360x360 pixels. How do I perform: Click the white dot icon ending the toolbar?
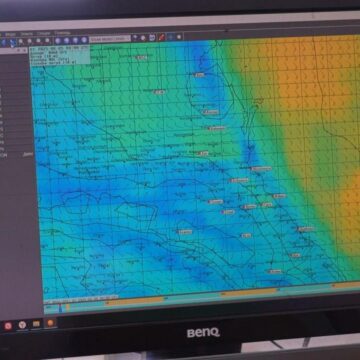pos(179,37)
